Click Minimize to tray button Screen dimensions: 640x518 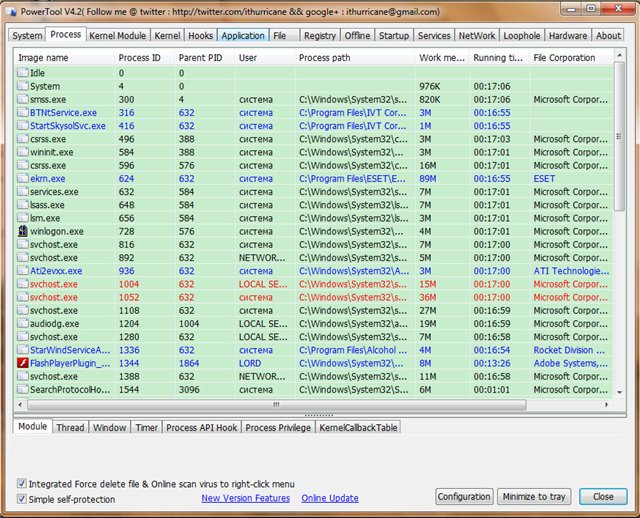point(534,496)
